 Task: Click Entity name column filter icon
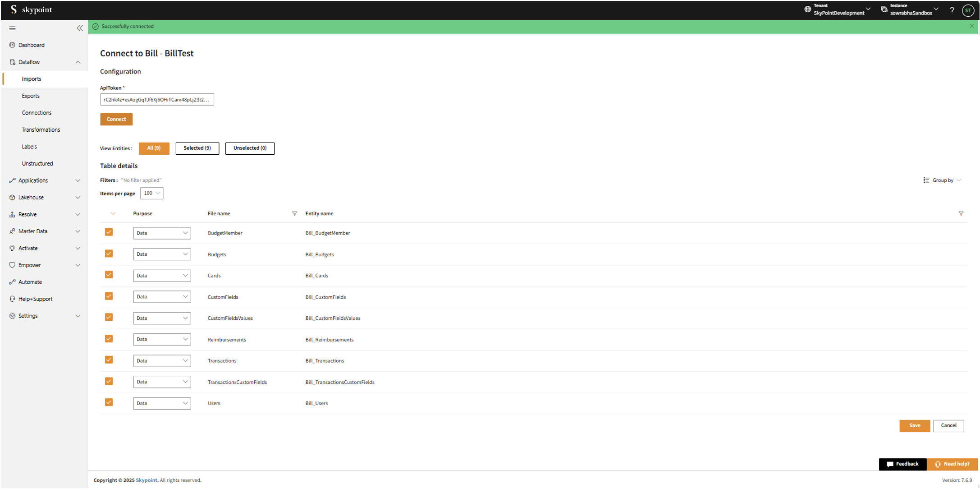pos(961,213)
